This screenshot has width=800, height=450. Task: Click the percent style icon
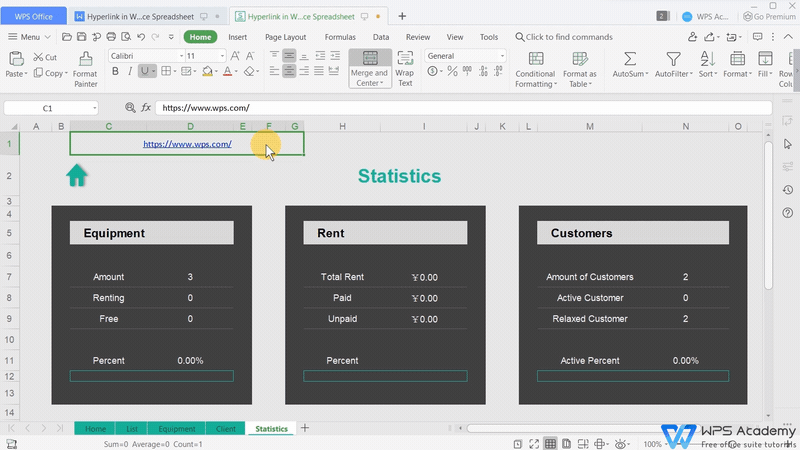452,71
